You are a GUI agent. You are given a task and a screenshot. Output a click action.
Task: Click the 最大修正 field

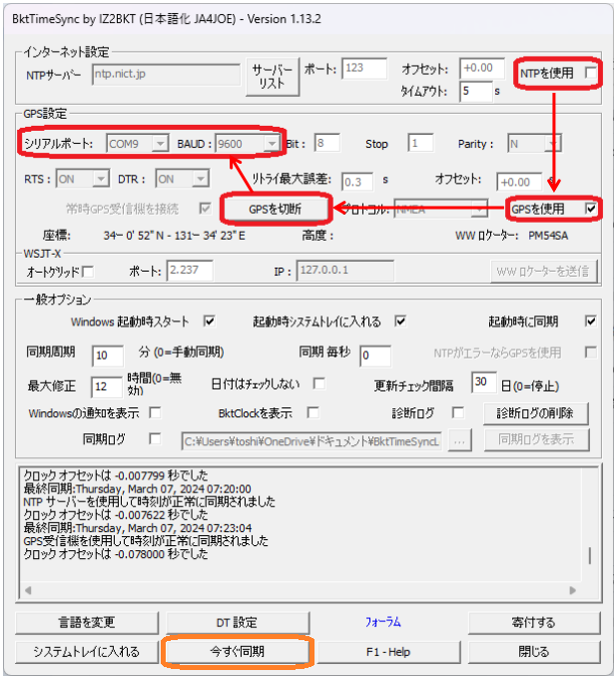click(107, 386)
